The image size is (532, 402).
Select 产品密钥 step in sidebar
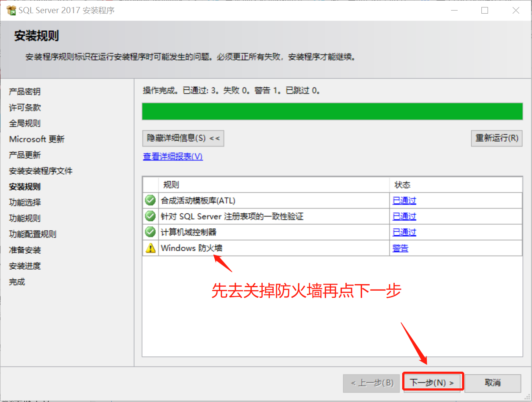(x=25, y=91)
